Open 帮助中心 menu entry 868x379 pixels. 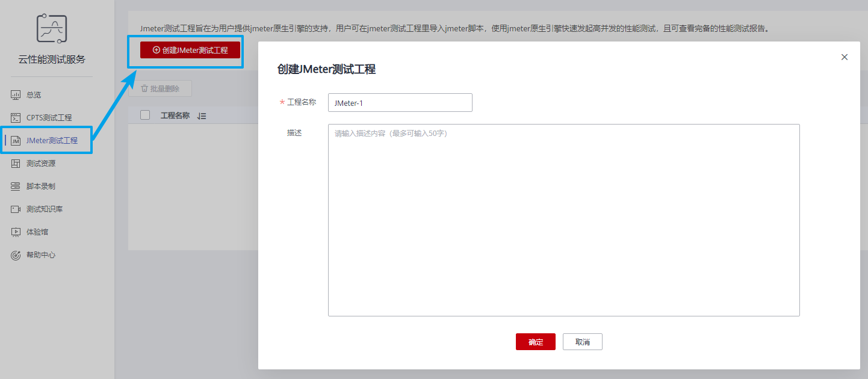click(x=41, y=255)
